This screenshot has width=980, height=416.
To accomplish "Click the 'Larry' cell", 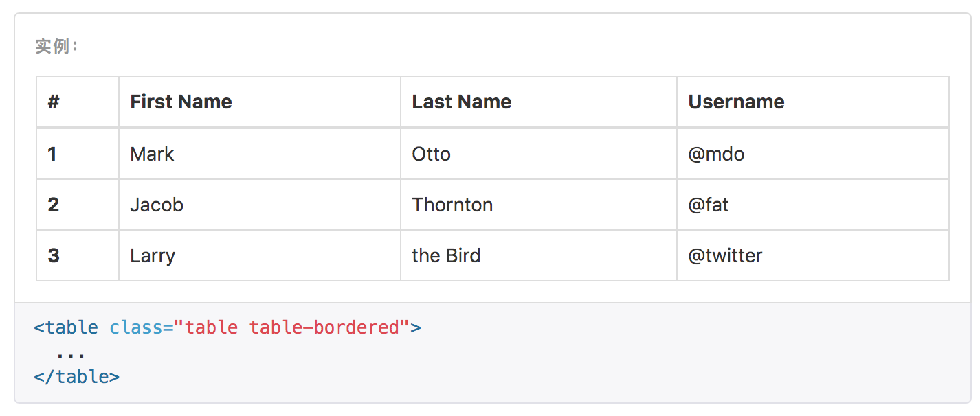I will pos(260,255).
